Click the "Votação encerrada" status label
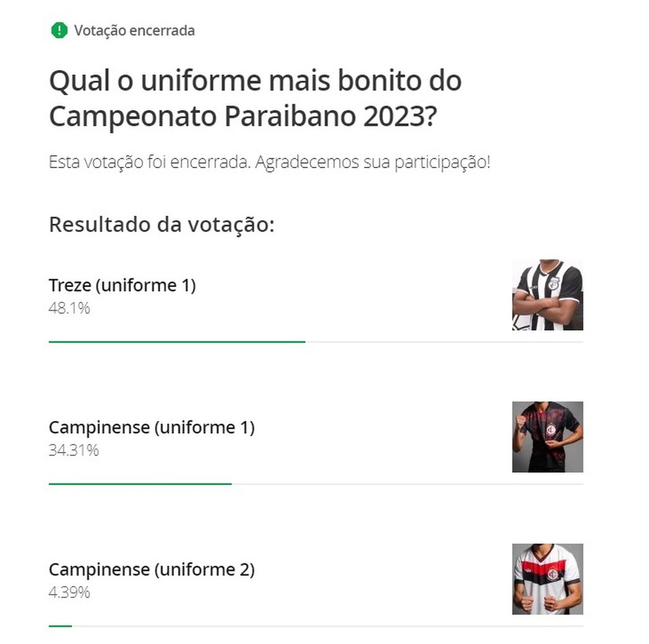The image size is (649, 644). coord(134,30)
